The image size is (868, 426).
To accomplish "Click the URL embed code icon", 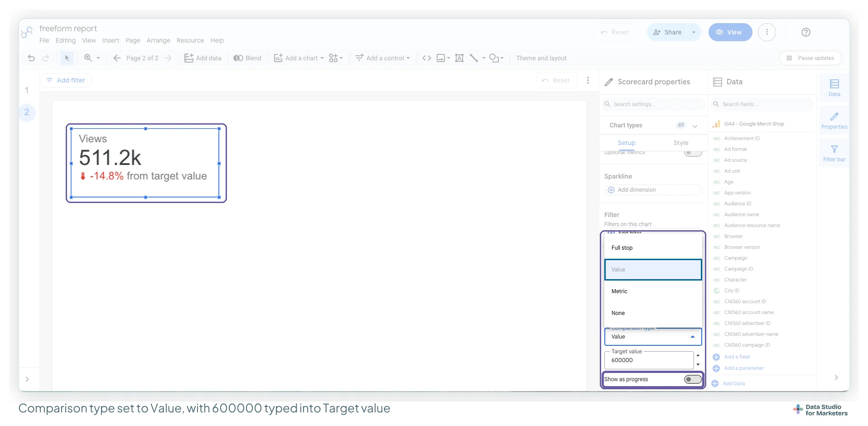I will (427, 58).
